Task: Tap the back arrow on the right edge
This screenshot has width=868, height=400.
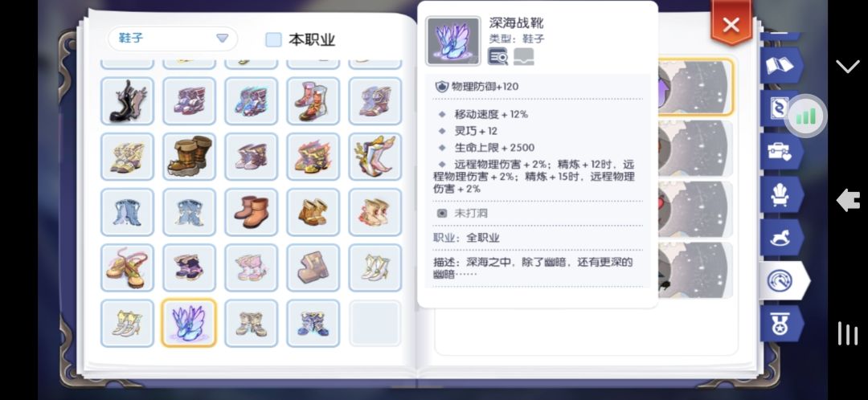Action: [848, 200]
